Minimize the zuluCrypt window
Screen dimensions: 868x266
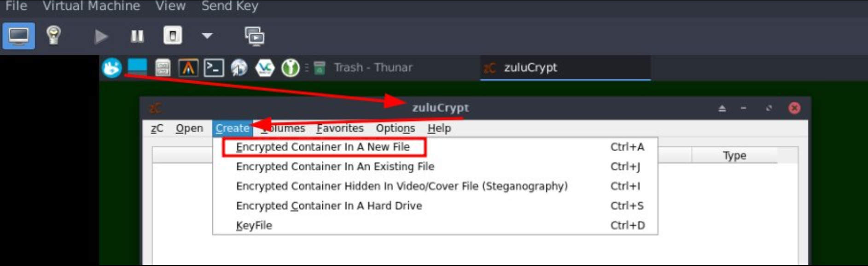pos(744,108)
